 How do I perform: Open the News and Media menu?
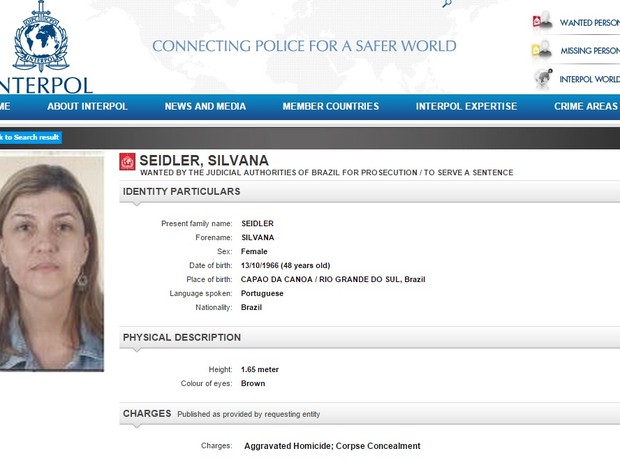coord(205,107)
